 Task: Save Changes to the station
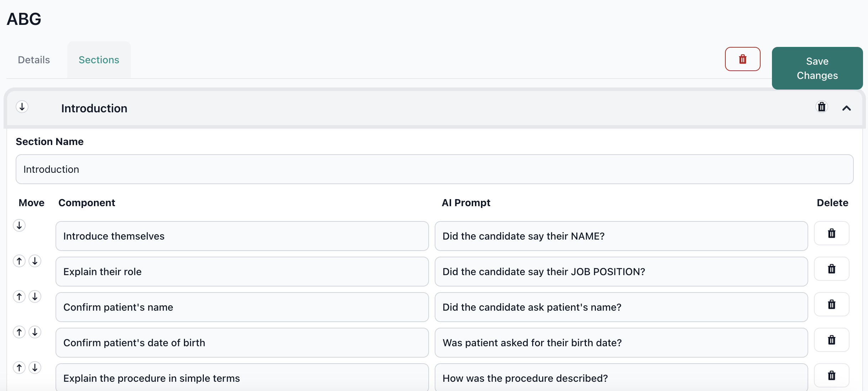click(x=817, y=68)
